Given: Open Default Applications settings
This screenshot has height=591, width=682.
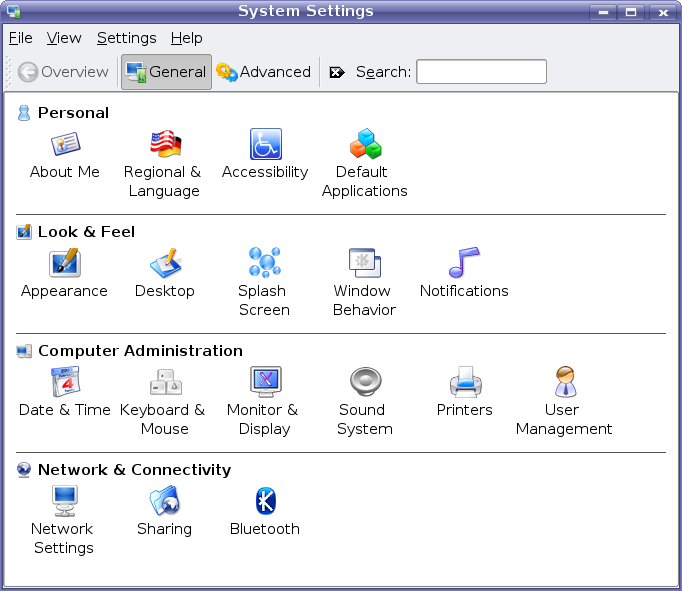Looking at the screenshot, I should coord(365,146).
